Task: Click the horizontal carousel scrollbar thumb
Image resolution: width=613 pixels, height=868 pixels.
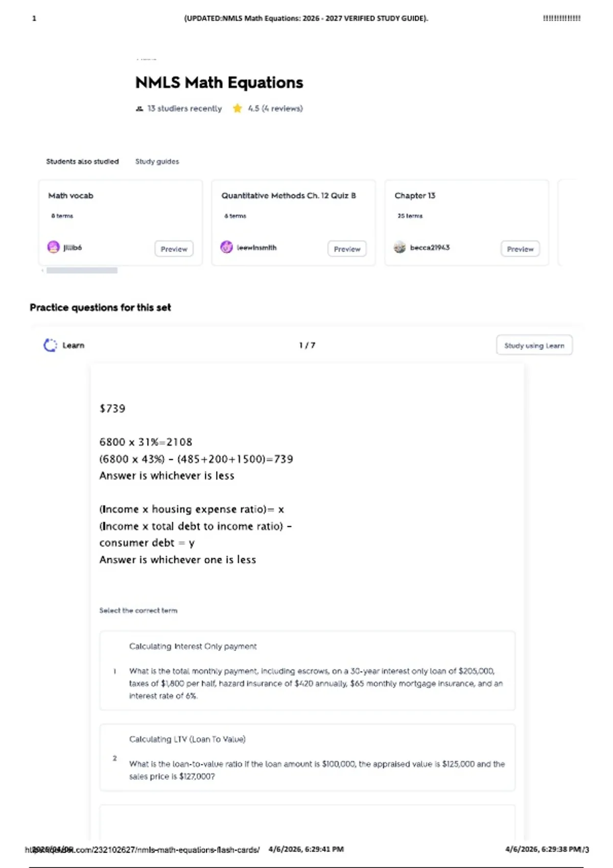Action: tap(82, 271)
